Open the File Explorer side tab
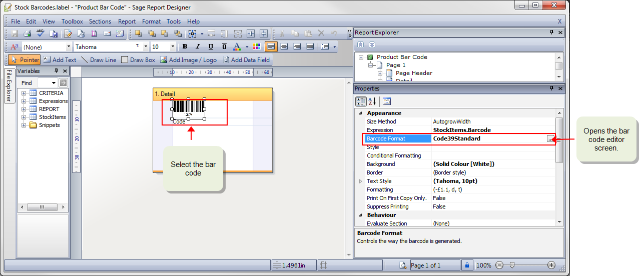 [x=9, y=85]
